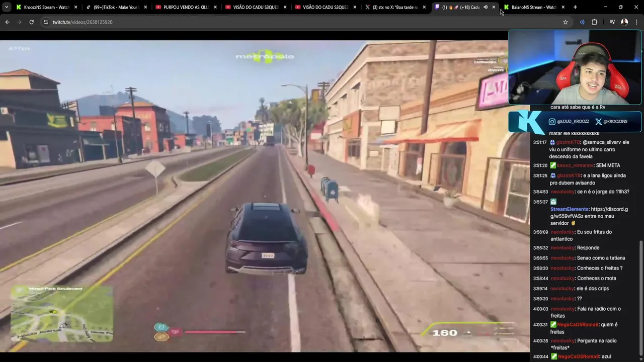Click chat message 'SEM META'
Viewport: 644px width, 362px height.
point(608,165)
